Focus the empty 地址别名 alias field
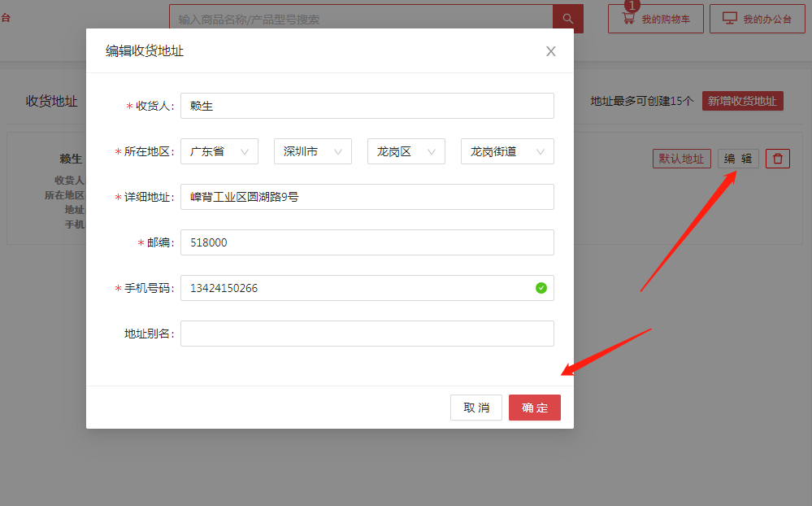 (x=367, y=334)
